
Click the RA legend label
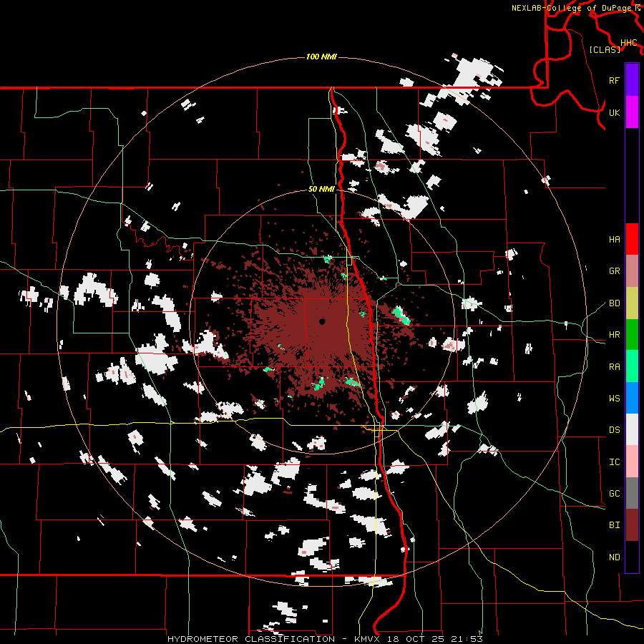coord(615,367)
